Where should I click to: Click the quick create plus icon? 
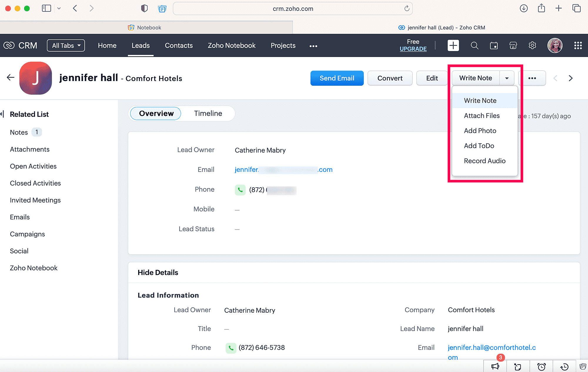point(453,46)
